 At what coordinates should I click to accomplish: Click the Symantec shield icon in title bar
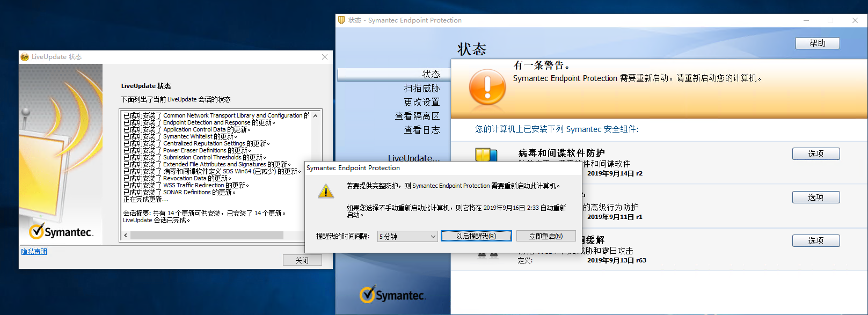point(341,20)
